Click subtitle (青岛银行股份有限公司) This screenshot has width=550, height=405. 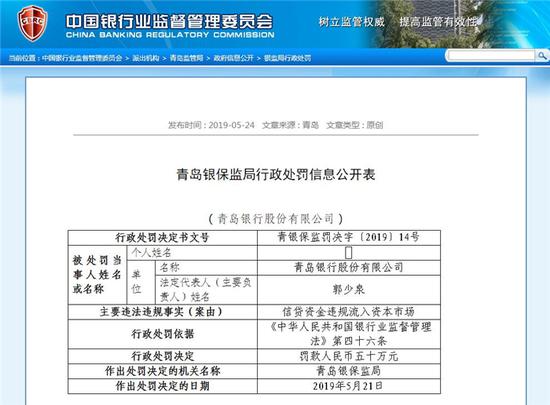276,219
